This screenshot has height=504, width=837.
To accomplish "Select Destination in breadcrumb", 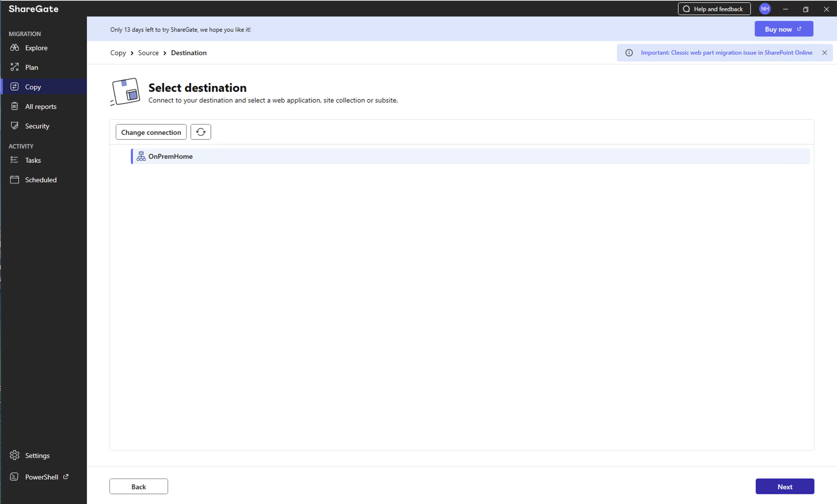I will (189, 53).
